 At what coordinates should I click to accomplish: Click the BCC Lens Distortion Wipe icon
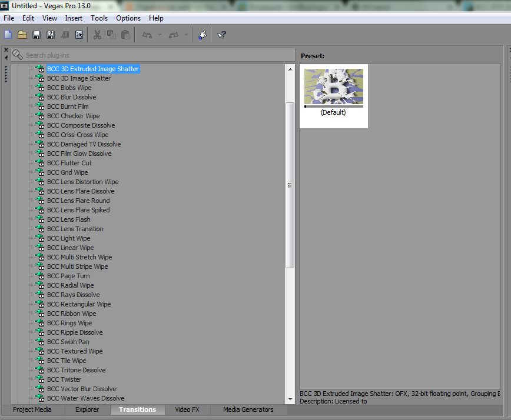(40, 181)
